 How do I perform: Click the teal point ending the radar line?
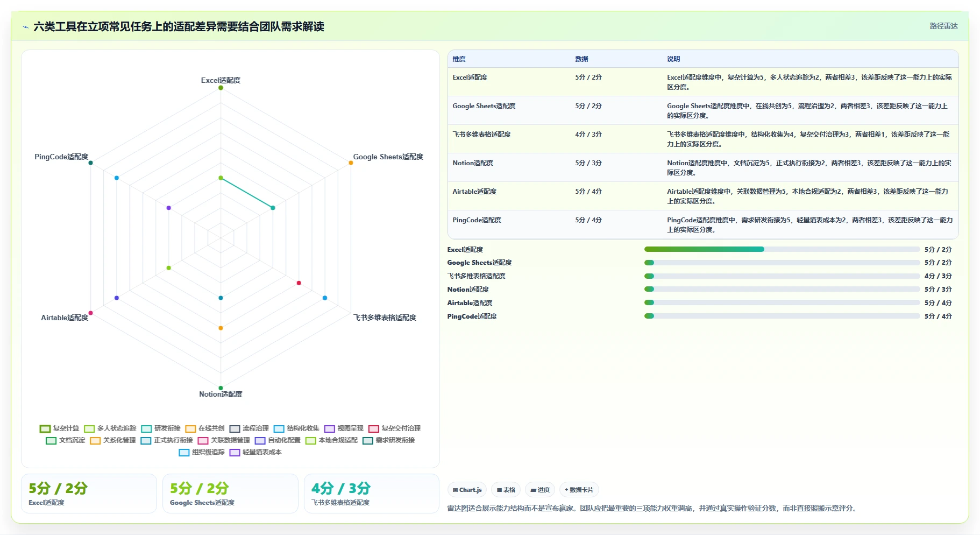273,208
